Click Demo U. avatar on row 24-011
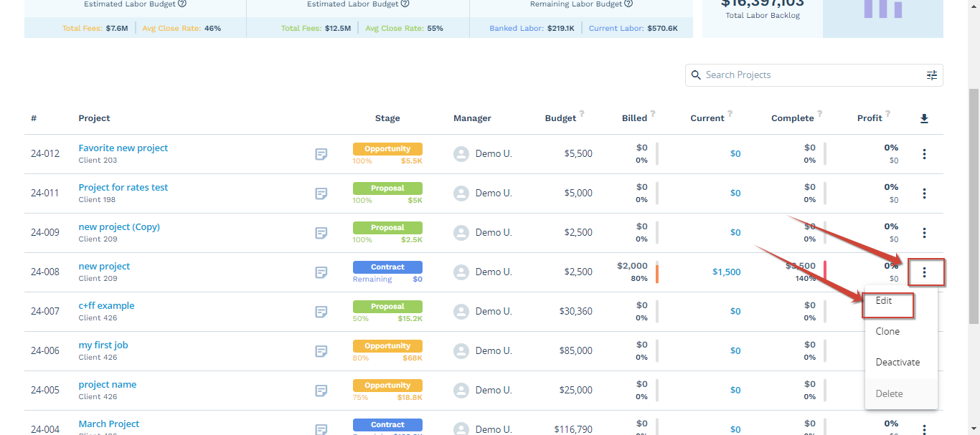Image resolution: width=980 pixels, height=435 pixels. point(461,193)
